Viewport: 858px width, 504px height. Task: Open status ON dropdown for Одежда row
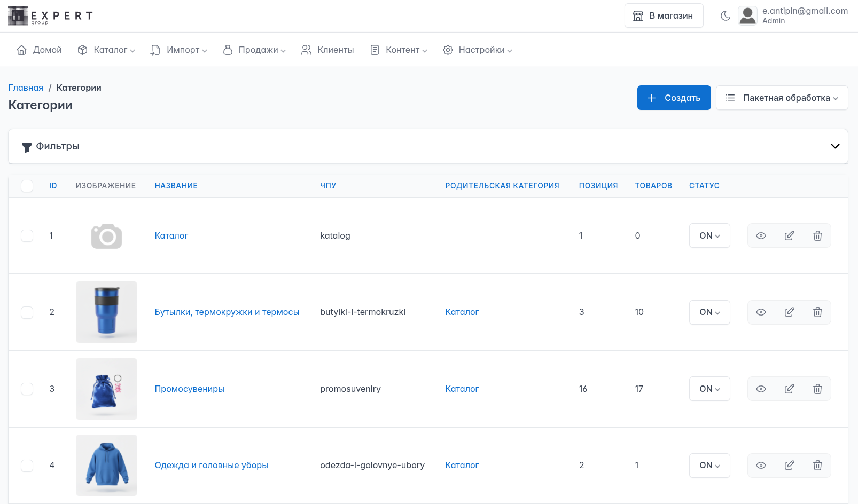709,466
